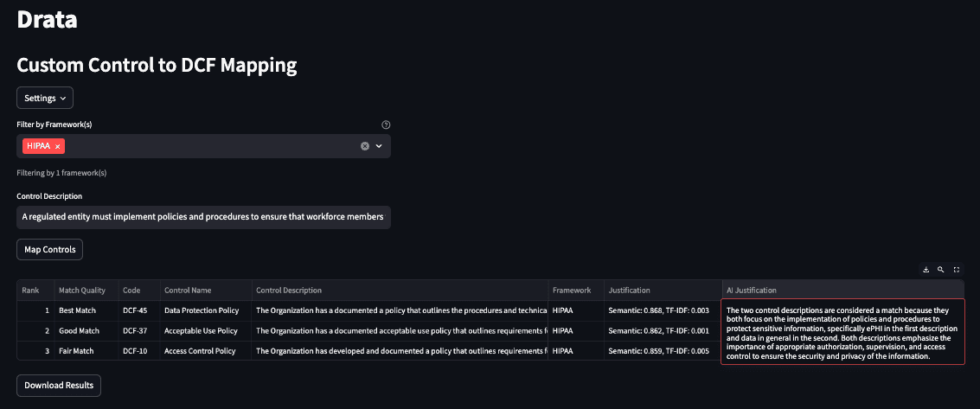Viewport: 980px width, 409px height.
Task: Download the table as CSV icon
Action: click(x=926, y=270)
